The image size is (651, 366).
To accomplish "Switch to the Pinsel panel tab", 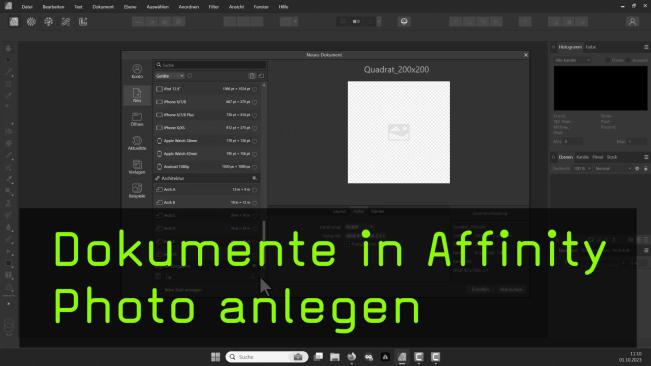I will [598, 157].
